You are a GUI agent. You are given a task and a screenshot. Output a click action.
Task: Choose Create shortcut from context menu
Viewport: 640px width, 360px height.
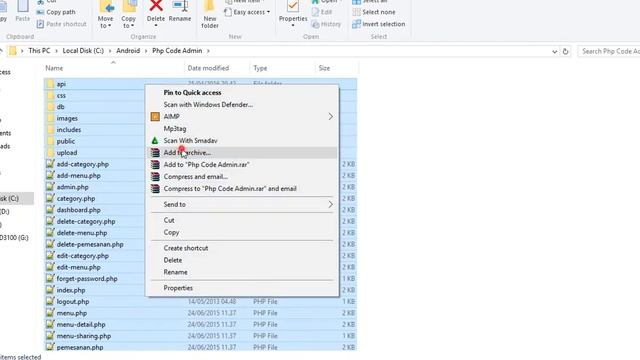click(x=242, y=248)
